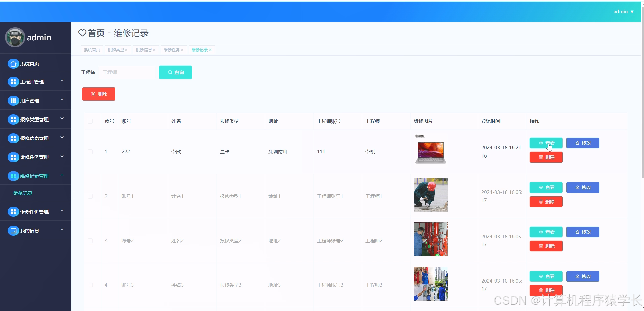The height and width of the screenshot is (311, 644).
Task: Select the 维修任务管理 sidebar icon
Action: pyautogui.click(x=13, y=157)
